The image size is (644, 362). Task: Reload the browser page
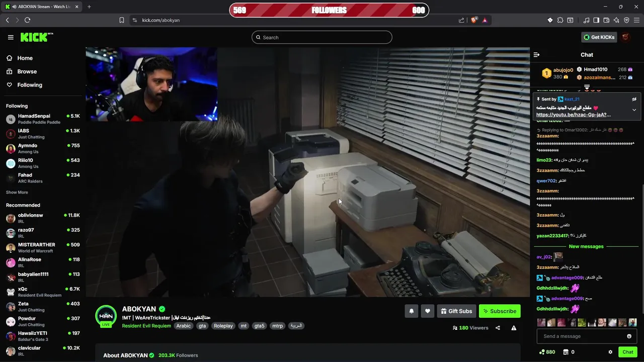point(27,20)
